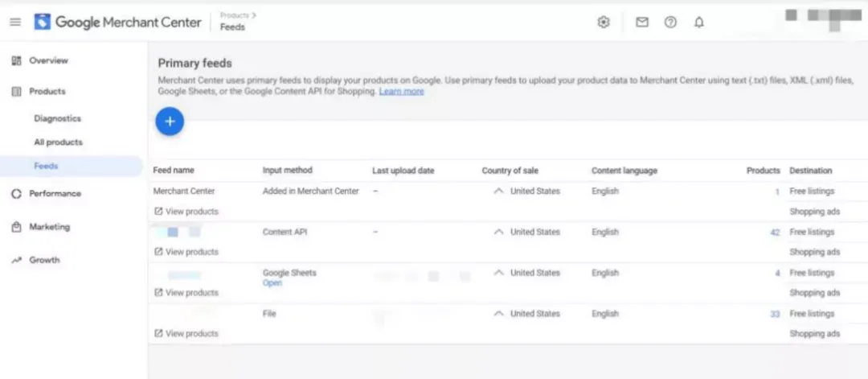868x379 pixels.
Task: Click external-link icon in Merchant Center feed row
Action: coord(158,212)
